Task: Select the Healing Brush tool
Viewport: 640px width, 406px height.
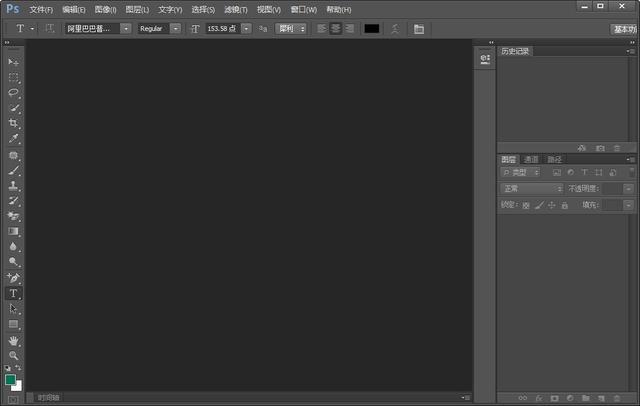Action: (13, 155)
